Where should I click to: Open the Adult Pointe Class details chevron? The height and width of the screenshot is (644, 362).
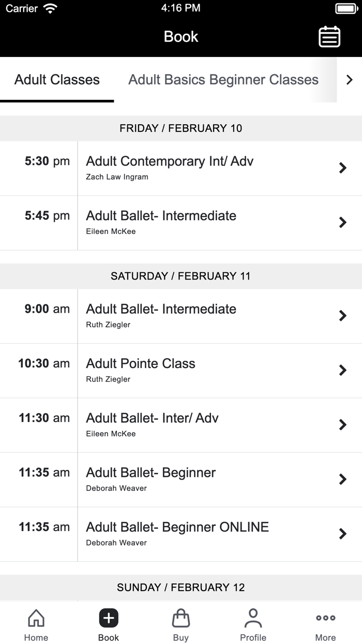342,370
